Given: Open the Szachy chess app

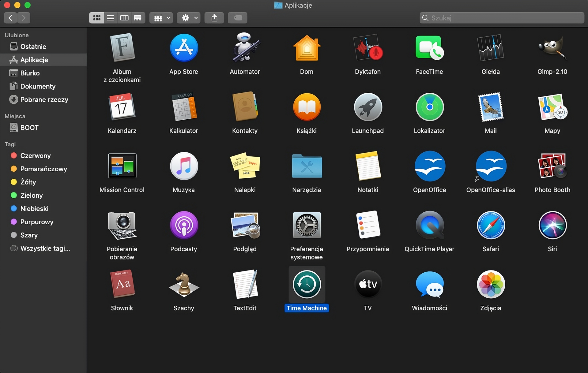Looking at the screenshot, I should pos(183,284).
